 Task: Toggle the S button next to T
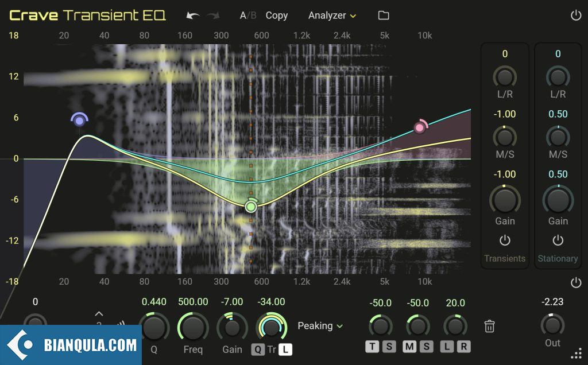(x=389, y=347)
